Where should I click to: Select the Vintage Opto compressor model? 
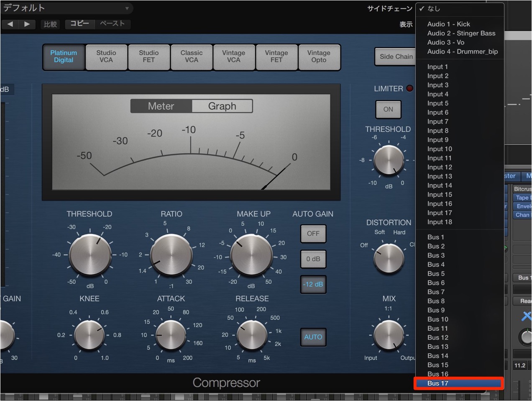click(x=319, y=57)
